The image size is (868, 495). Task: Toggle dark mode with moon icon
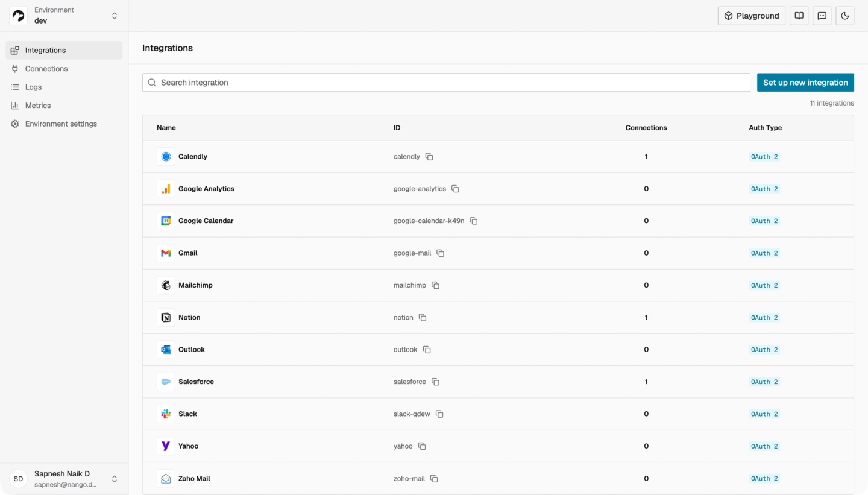point(845,16)
